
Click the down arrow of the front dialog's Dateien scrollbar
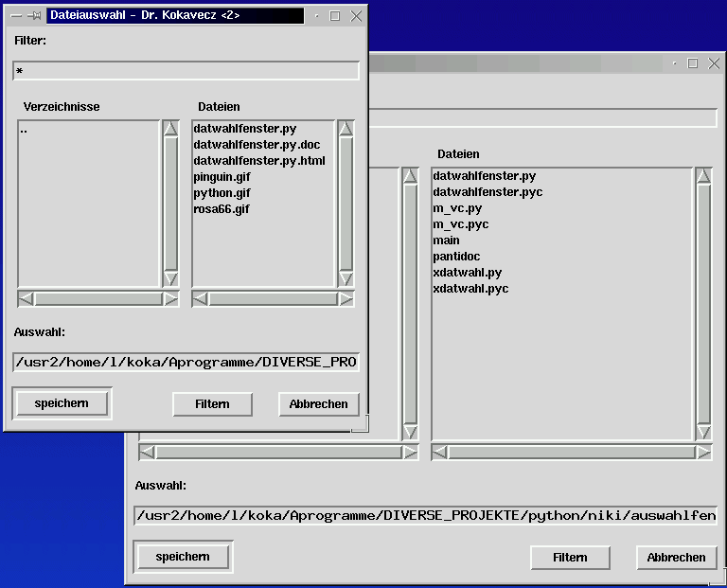[346, 278]
